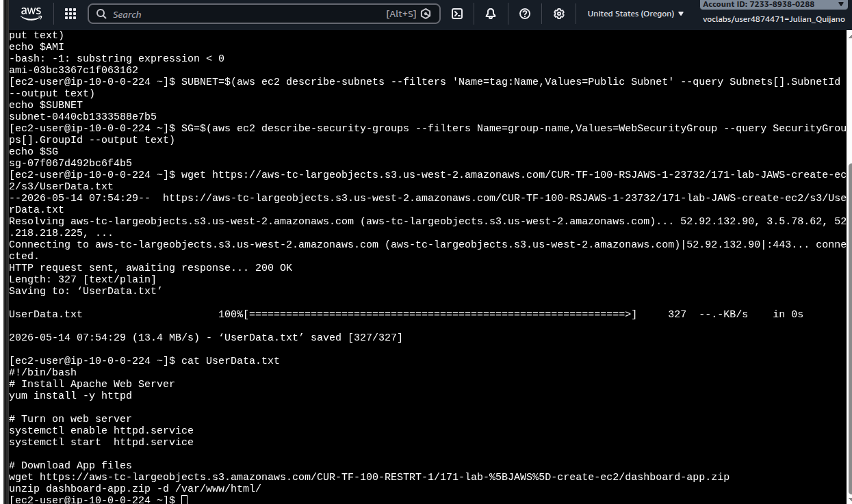Open the Services grid menu
The width and height of the screenshot is (852, 504).
tap(70, 14)
